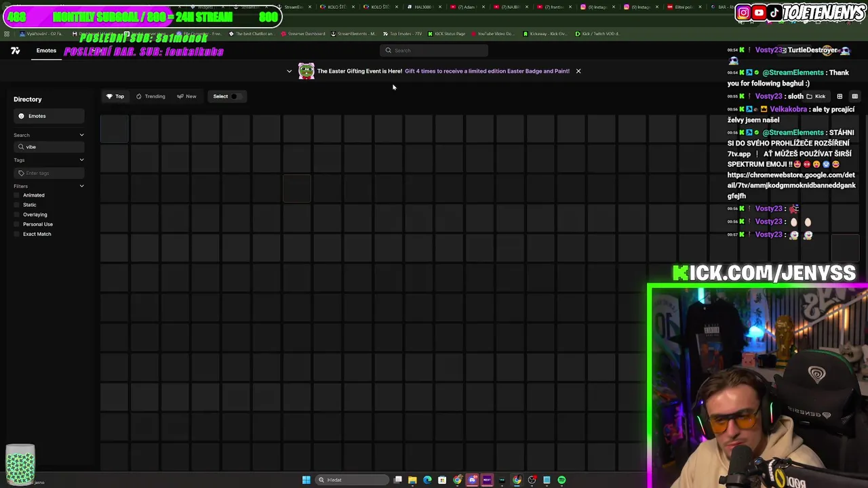This screenshot has height=488, width=868.
Task: Open the Windows Start menu
Action: [307, 480]
